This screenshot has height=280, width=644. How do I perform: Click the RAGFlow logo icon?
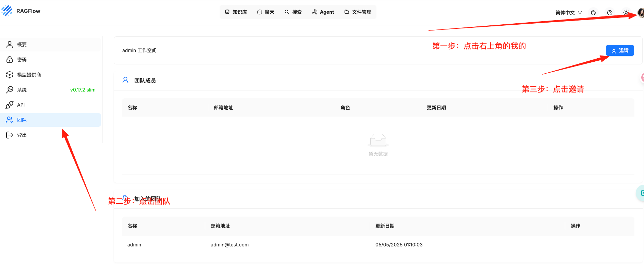point(7,11)
